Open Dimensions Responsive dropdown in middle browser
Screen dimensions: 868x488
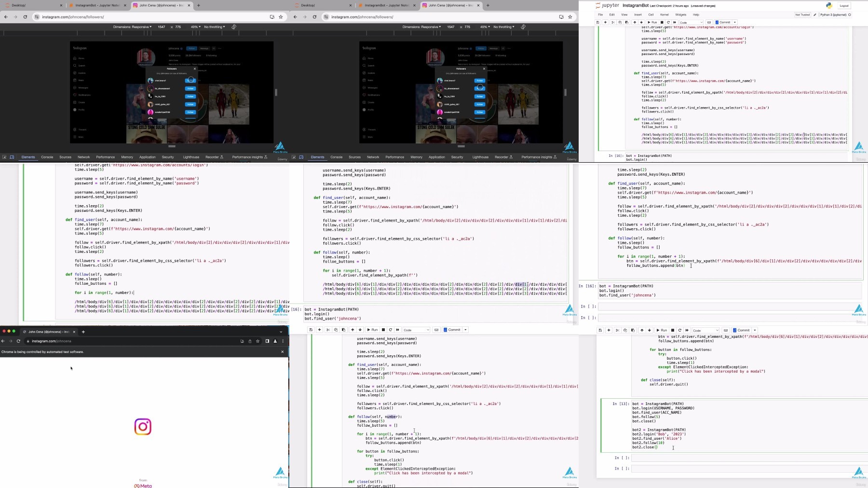(421, 27)
